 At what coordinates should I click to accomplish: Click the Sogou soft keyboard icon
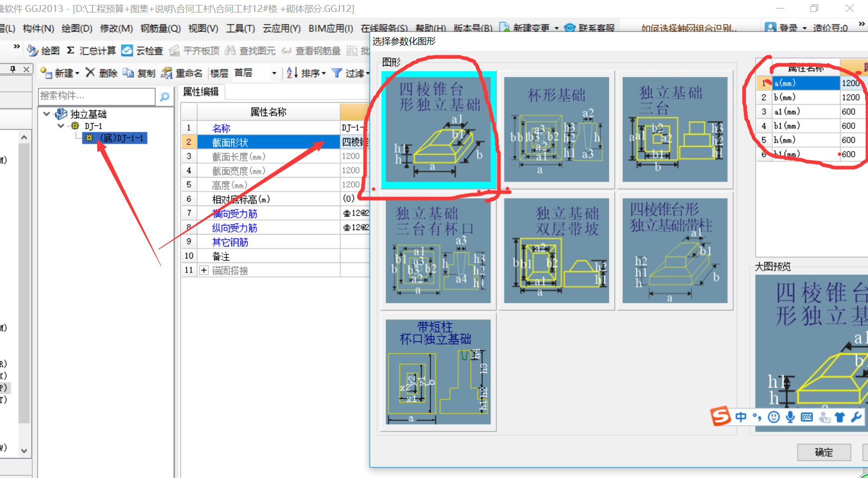[807, 417]
